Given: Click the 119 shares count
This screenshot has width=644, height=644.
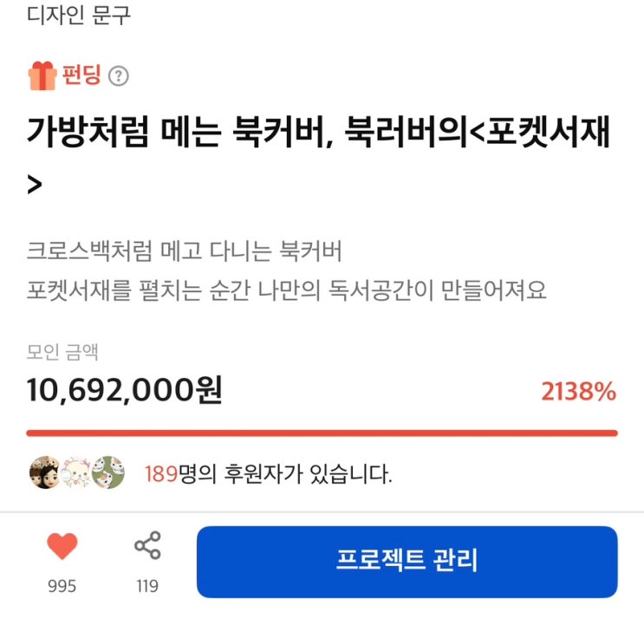Looking at the screenshot, I should click(x=147, y=587).
